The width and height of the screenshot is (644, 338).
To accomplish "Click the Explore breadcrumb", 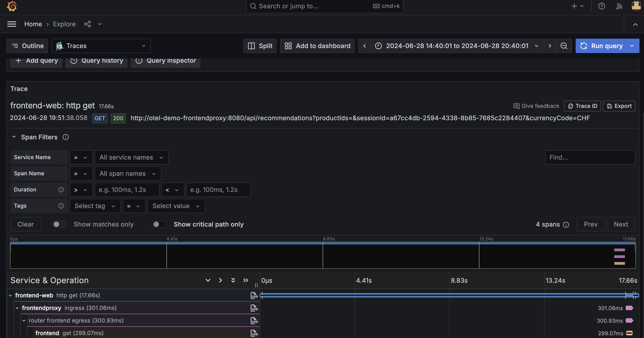I will tap(64, 24).
